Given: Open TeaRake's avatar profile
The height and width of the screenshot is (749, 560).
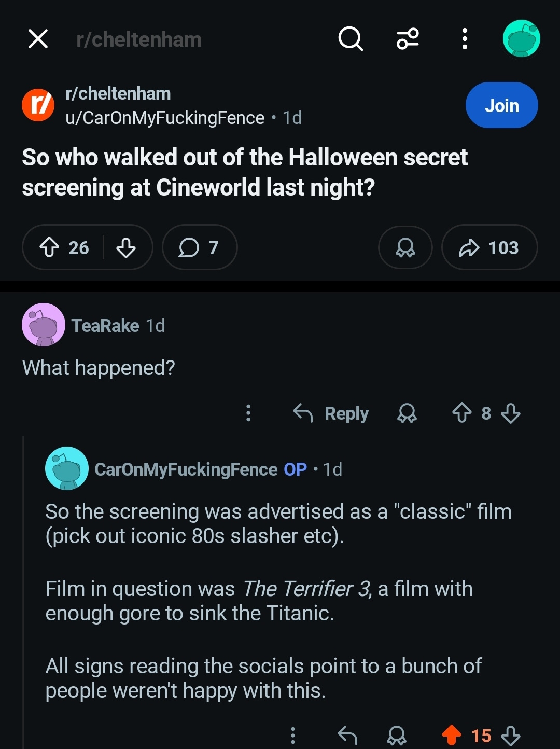Looking at the screenshot, I should (x=44, y=325).
